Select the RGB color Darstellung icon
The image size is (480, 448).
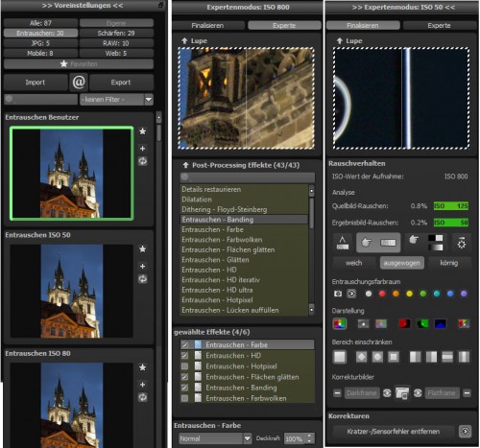pyautogui.click(x=339, y=324)
